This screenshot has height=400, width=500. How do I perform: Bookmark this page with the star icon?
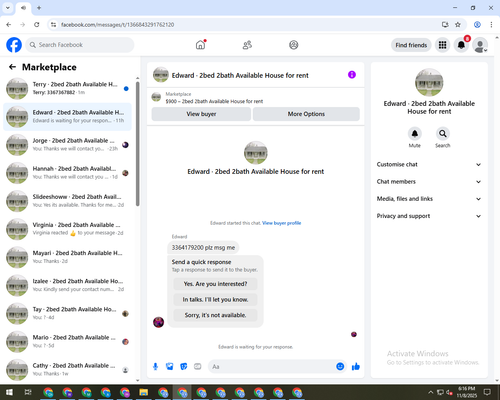[x=458, y=24]
